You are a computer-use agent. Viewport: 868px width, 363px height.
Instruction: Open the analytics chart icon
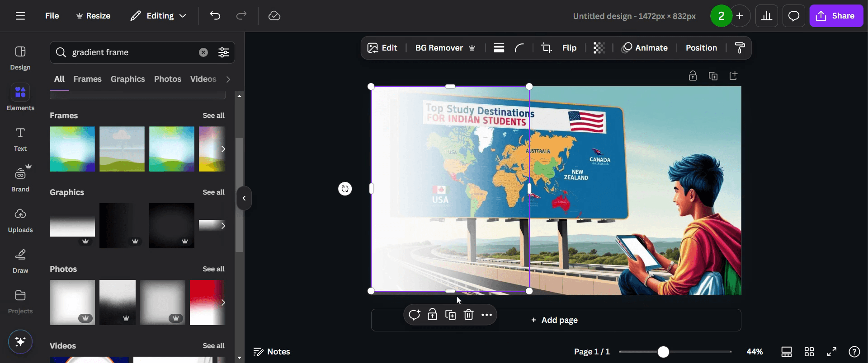(767, 16)
